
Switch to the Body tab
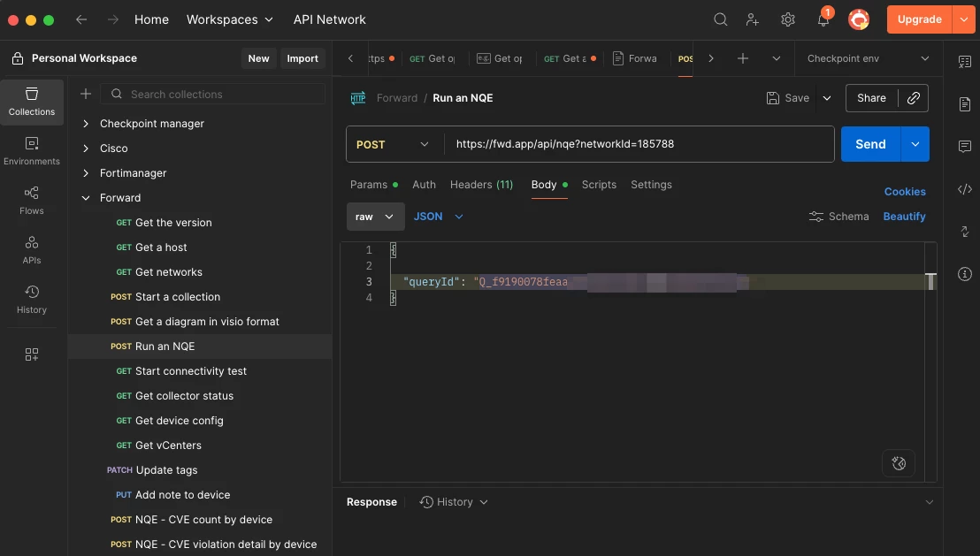click(548, 185)
